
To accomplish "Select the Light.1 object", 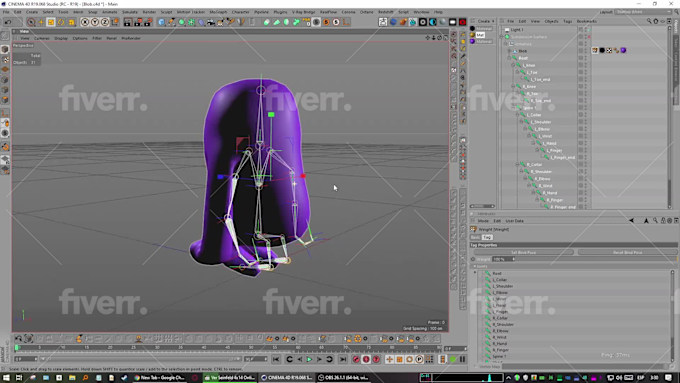I will pos(517,29).
